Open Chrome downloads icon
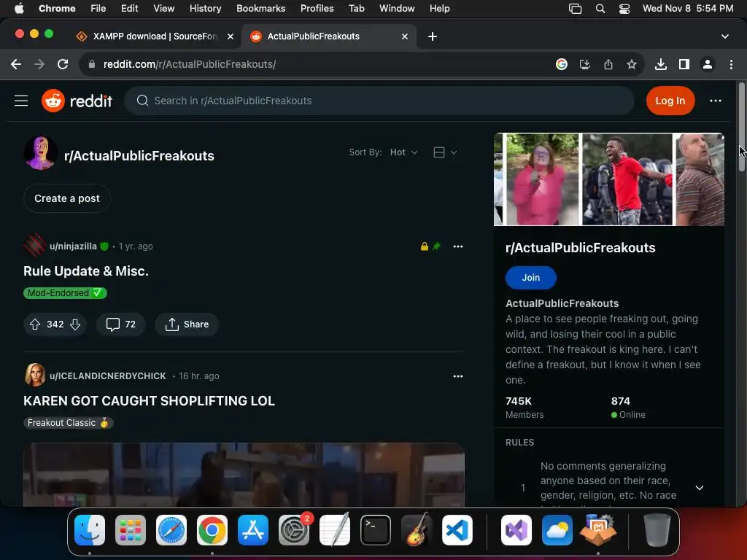The height and width of the screenshot is (560, 747). [661, 64]
